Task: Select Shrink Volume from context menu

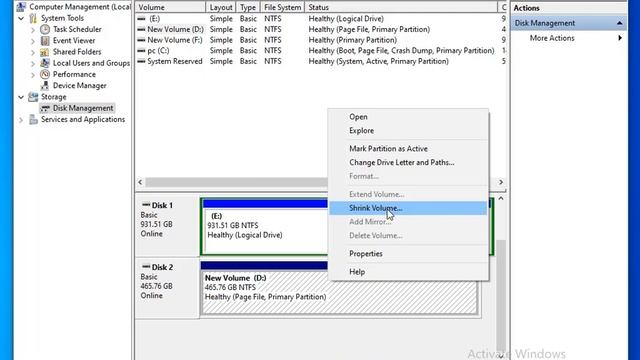Action: coord(409,208)
